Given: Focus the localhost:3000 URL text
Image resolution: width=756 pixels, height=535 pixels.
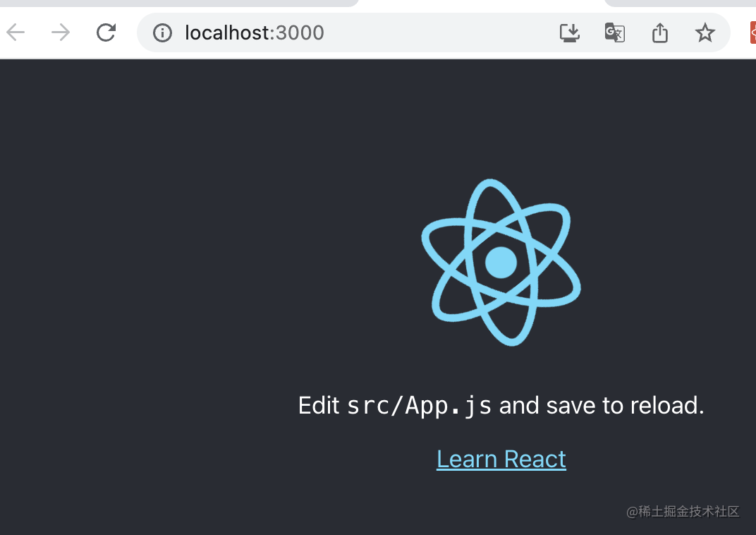Looking at the screenshot, I should coord(255,32).
